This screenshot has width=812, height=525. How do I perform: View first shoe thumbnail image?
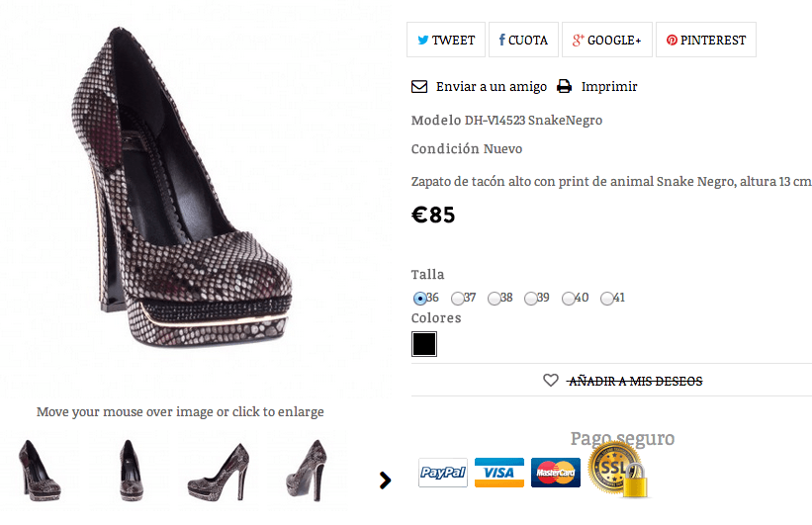click(x=39, y=470)
